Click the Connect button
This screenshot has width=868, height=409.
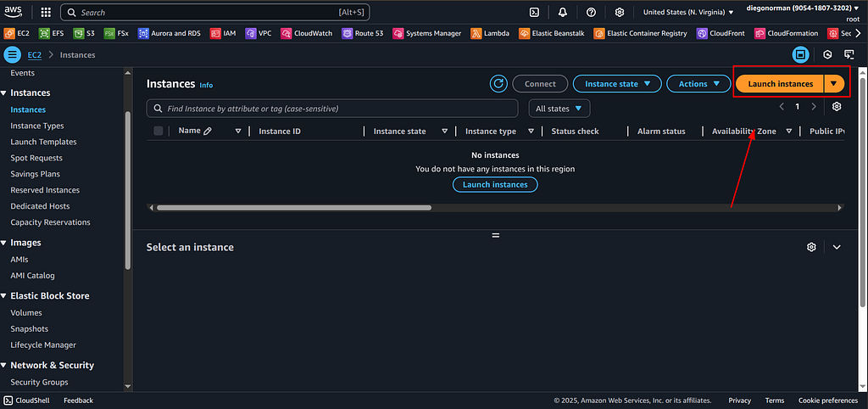[540, 84]
